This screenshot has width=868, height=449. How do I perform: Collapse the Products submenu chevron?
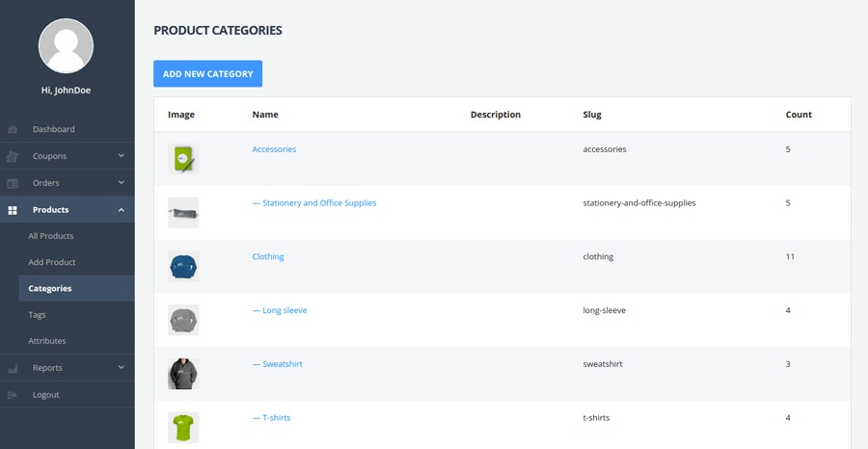[x=122, y=210]
